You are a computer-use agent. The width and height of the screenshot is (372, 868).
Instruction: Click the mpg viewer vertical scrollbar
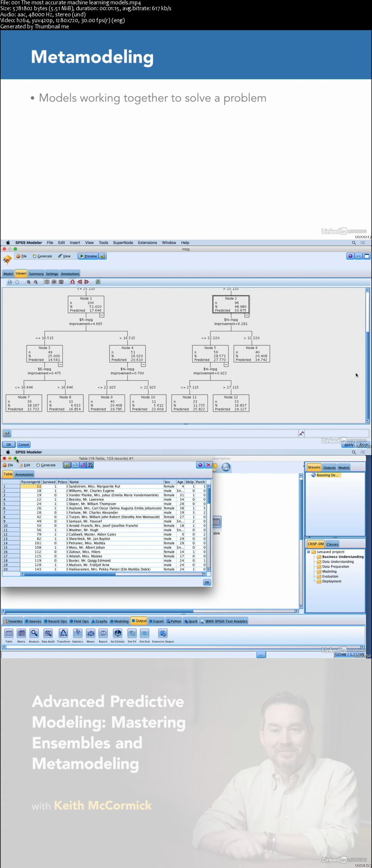click(367, 355)
